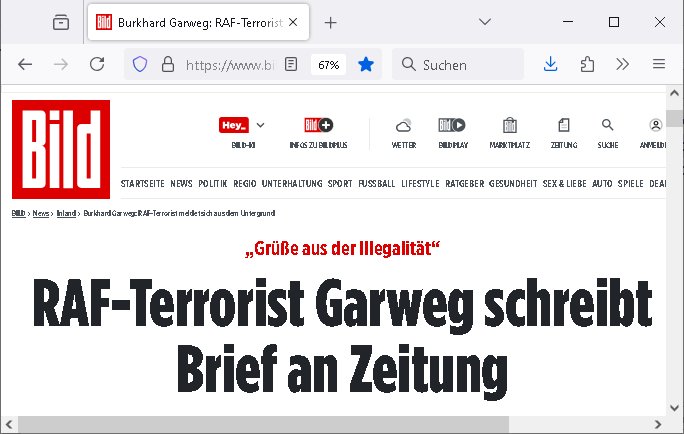Open Ratgeber section

(465, 184)
